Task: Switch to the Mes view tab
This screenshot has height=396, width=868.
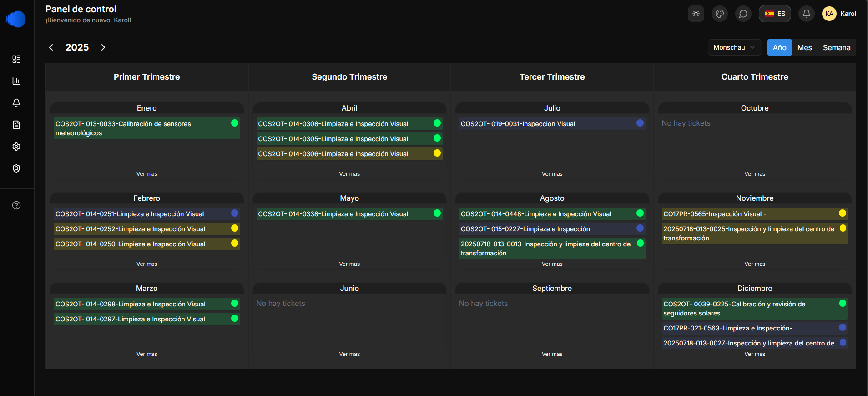Action: 804,47
